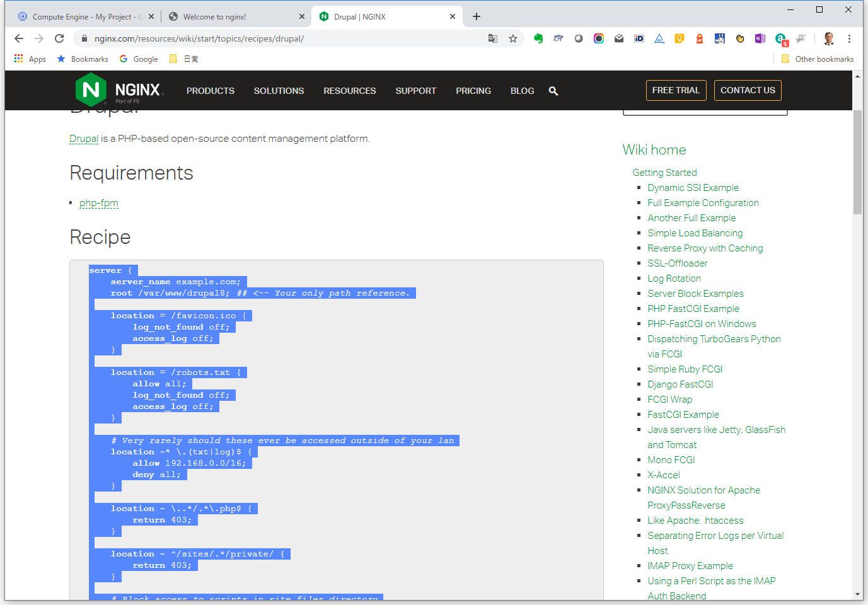Open the envelope mail extension
Screen dimensions: 868x605
(619, 38)
